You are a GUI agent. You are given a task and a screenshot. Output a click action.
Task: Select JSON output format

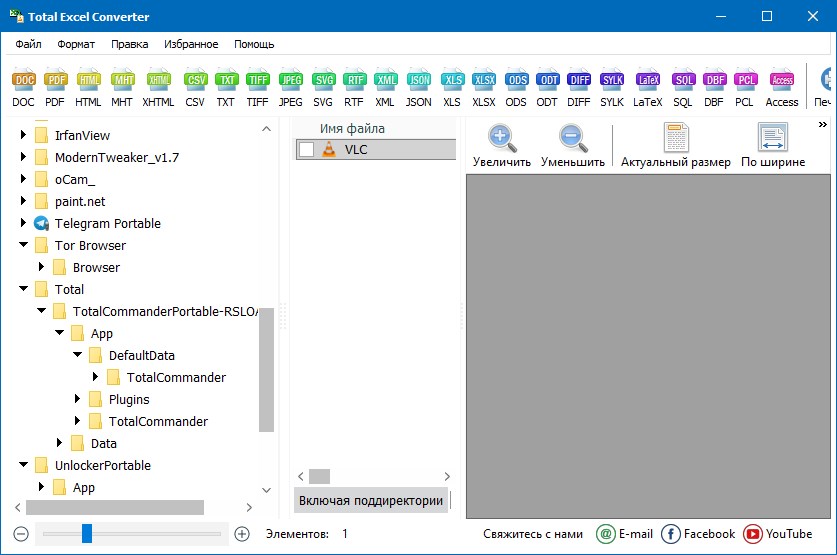[x=418, y=88]
